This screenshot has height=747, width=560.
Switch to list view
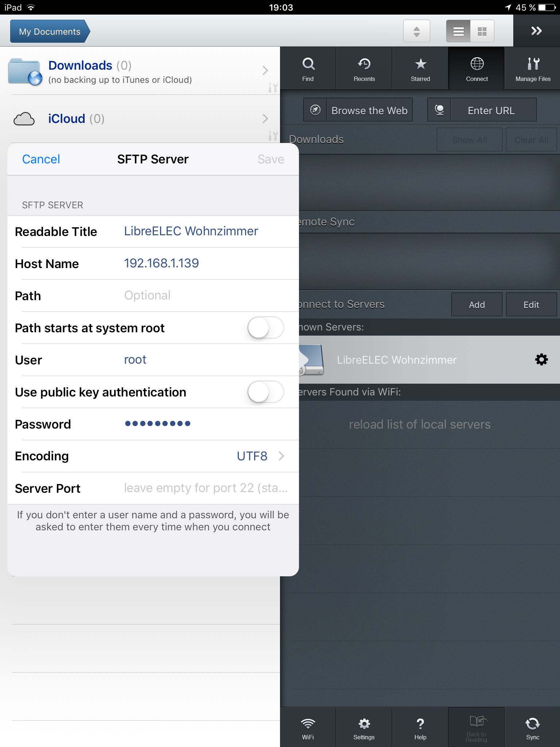coord(458,31)
